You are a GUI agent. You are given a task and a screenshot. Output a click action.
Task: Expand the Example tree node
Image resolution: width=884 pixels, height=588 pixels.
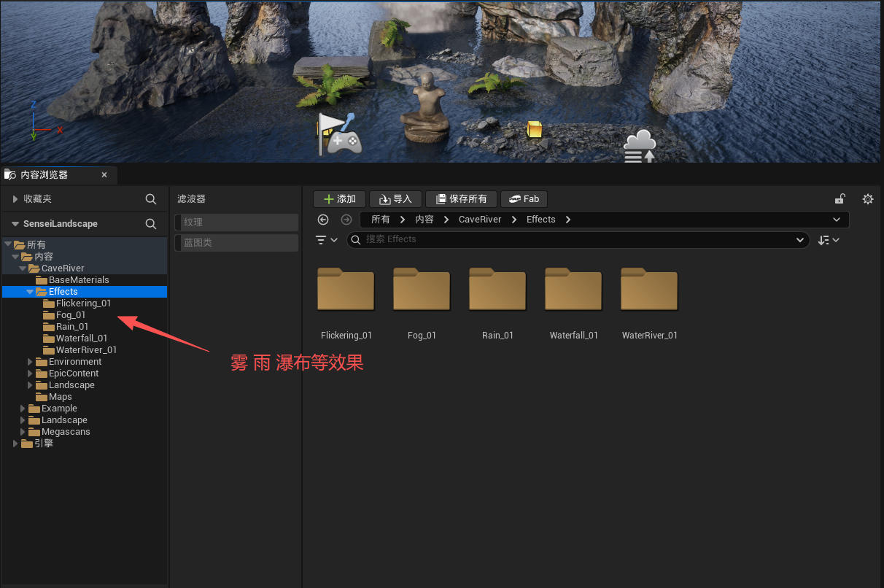point(23,409)
